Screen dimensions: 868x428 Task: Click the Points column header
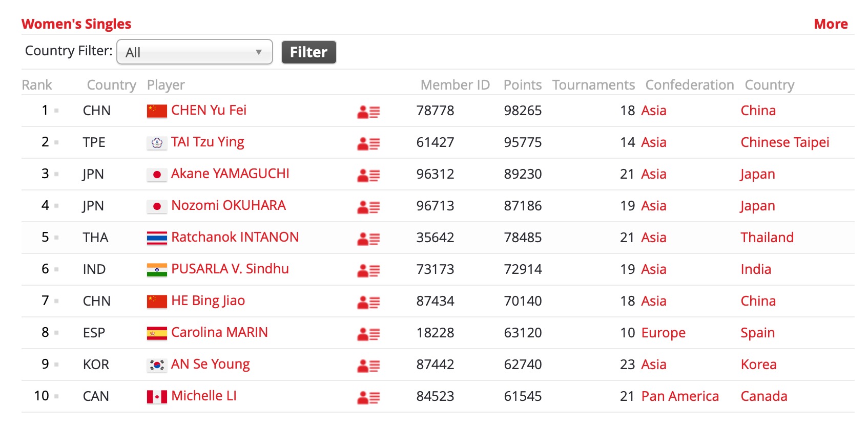(x=522, y=85)
